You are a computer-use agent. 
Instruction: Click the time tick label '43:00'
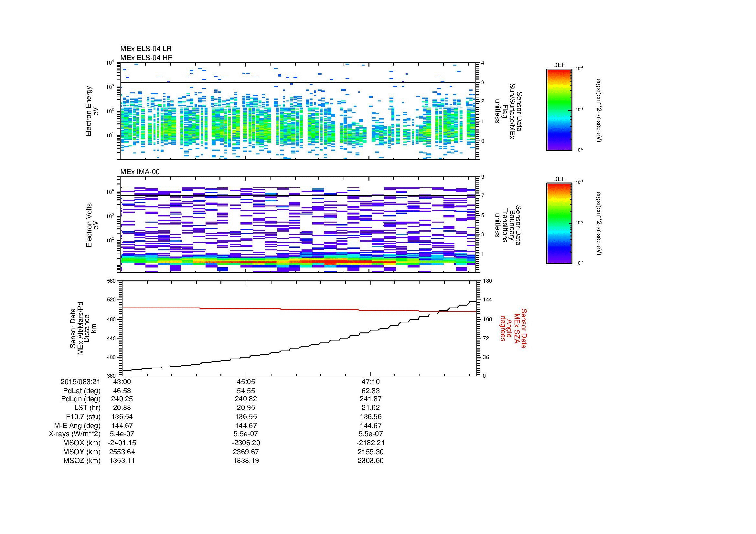click(x=122, y=382)
